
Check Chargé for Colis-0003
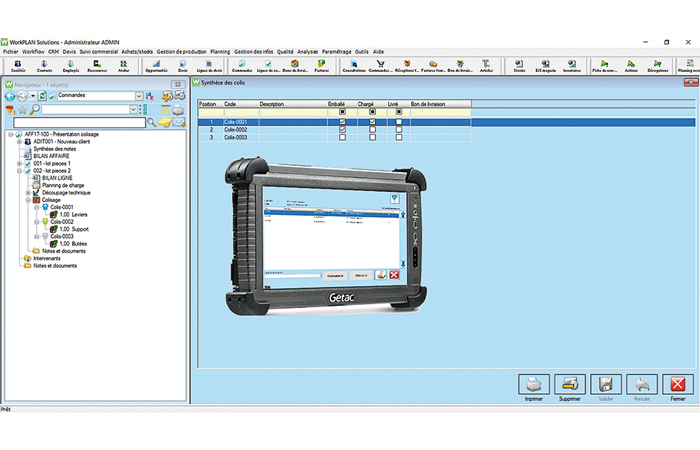click(372, 138)
